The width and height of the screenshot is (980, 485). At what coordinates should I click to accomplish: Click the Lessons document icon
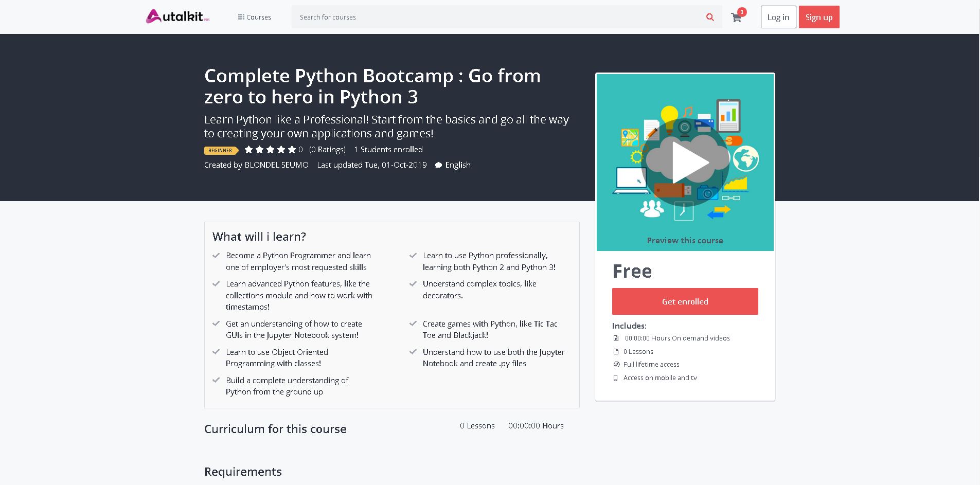[616, 352]
